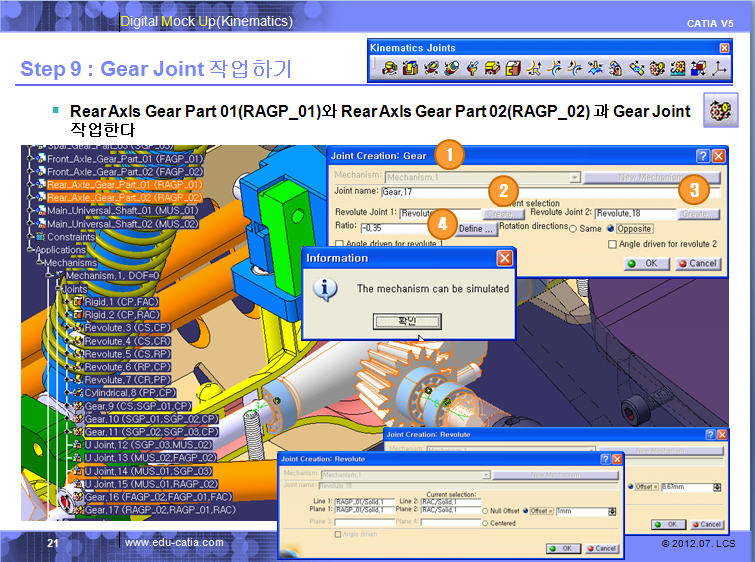Open the Mechanism dropdown in Gear dialog
Screen dimensions: 755x562
pyautogui.click(x=574, y=176)
